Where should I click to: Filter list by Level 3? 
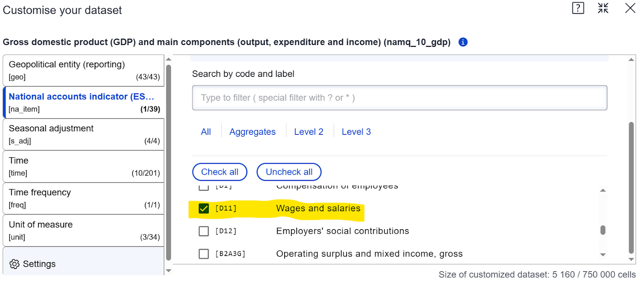click(x=356, y=132)
